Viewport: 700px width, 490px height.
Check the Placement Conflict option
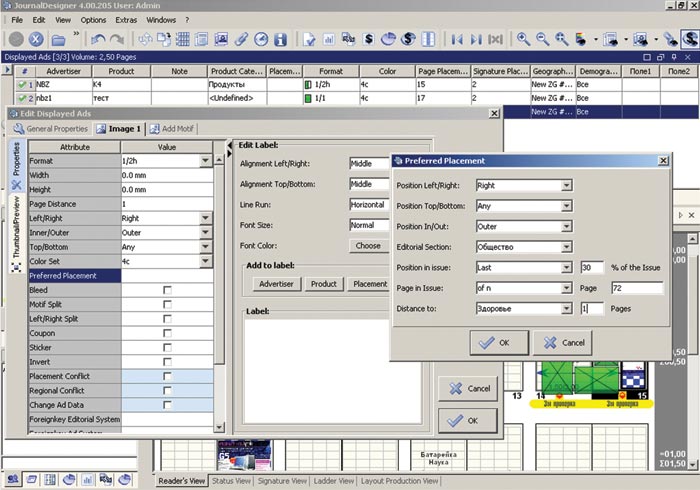(x=167, y=376)
